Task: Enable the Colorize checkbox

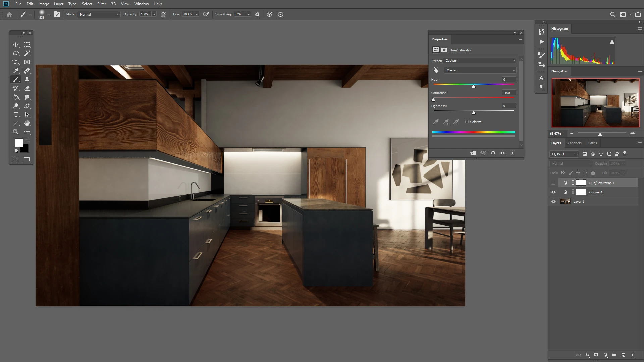Action: click(467, 122)
